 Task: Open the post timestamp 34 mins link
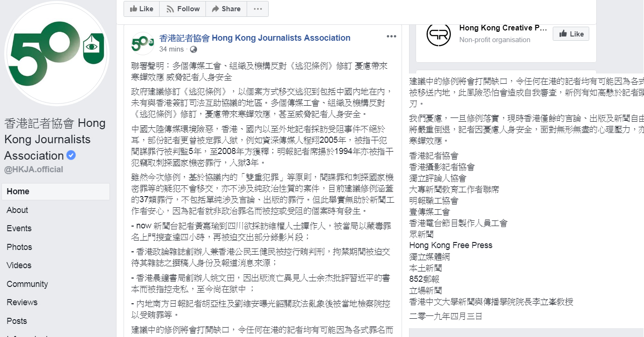(x=171, y=49)
